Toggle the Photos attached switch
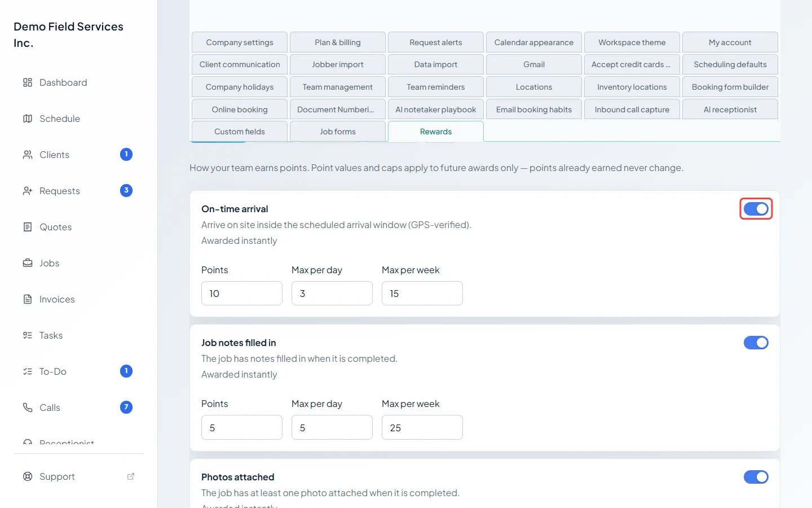 [x=756, y=477]
